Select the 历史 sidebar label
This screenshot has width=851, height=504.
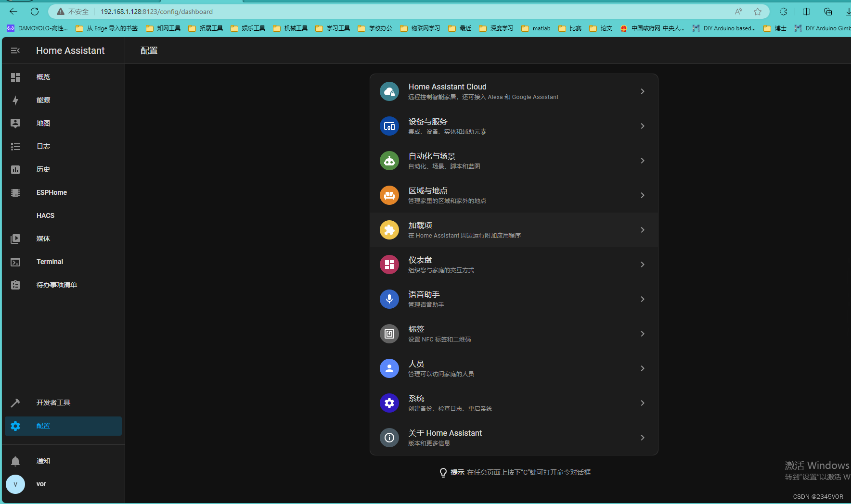(43, 169)
